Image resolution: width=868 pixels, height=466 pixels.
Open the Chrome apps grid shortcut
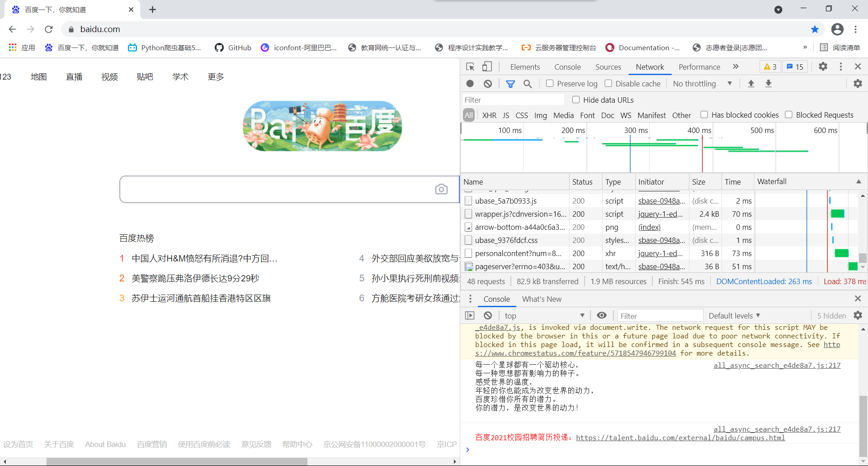coord(22,48)
